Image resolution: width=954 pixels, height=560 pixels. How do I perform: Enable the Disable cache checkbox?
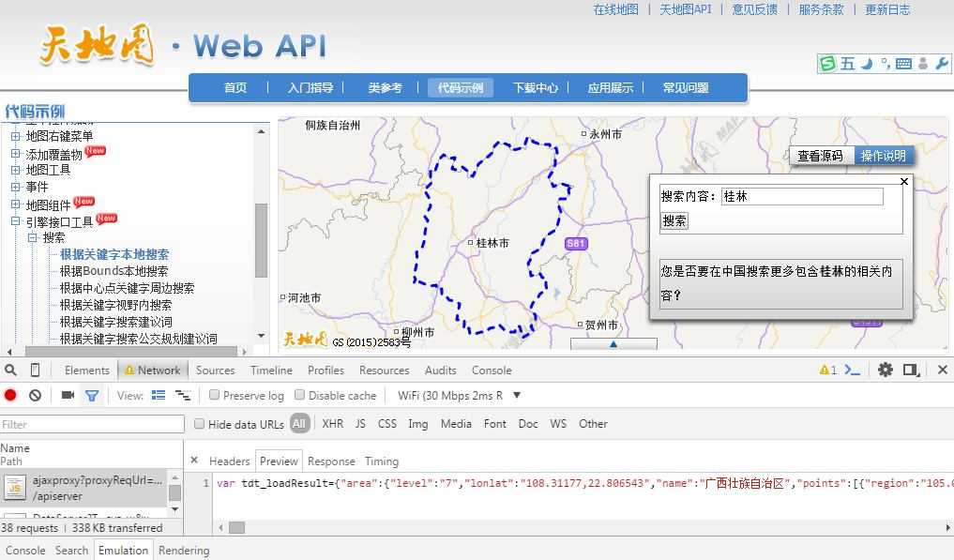tap(299, 395)
